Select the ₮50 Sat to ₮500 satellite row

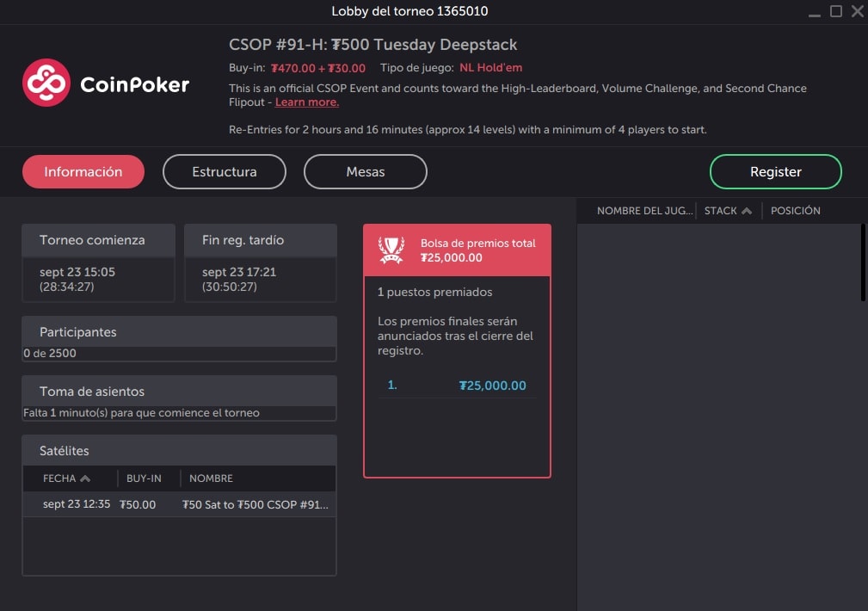[180, 505]
